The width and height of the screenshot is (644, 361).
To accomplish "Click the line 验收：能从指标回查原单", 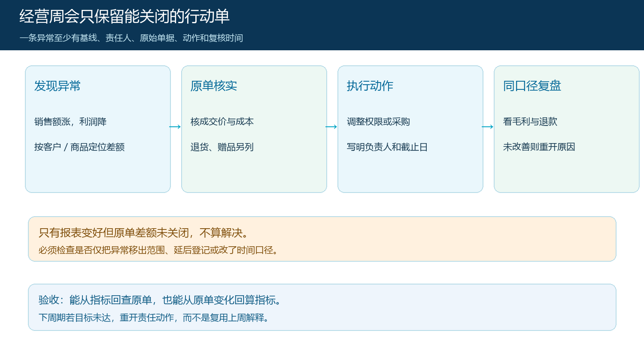I will pos(160,300).
